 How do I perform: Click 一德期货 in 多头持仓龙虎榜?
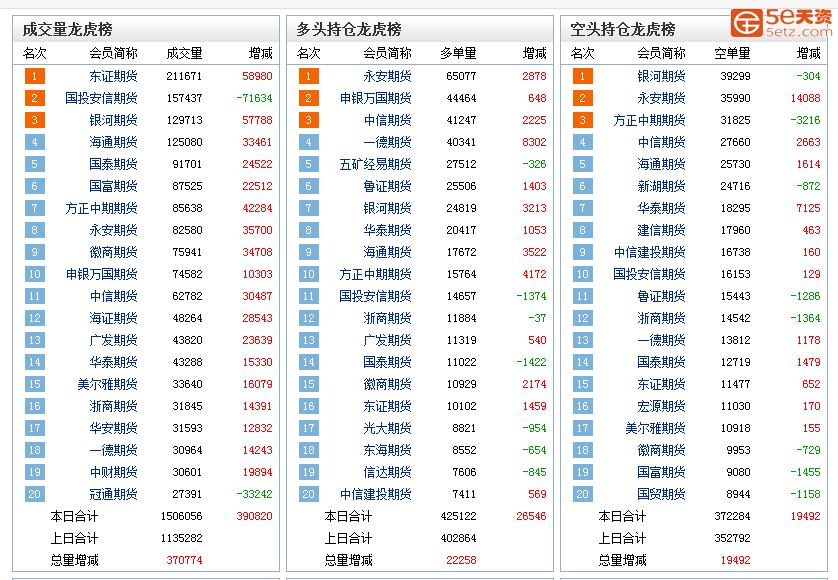tap(387, 142)
